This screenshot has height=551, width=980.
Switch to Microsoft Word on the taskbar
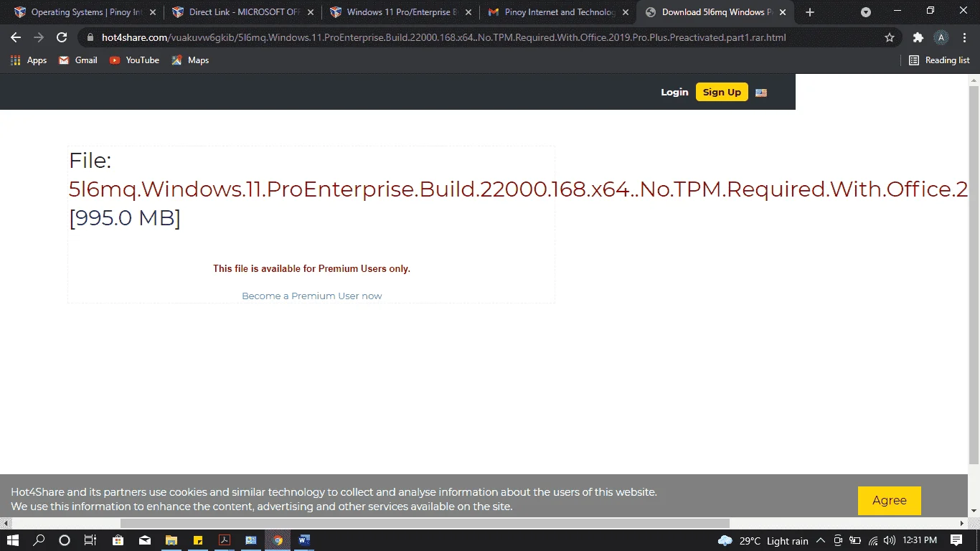click(x=304, y=540)
